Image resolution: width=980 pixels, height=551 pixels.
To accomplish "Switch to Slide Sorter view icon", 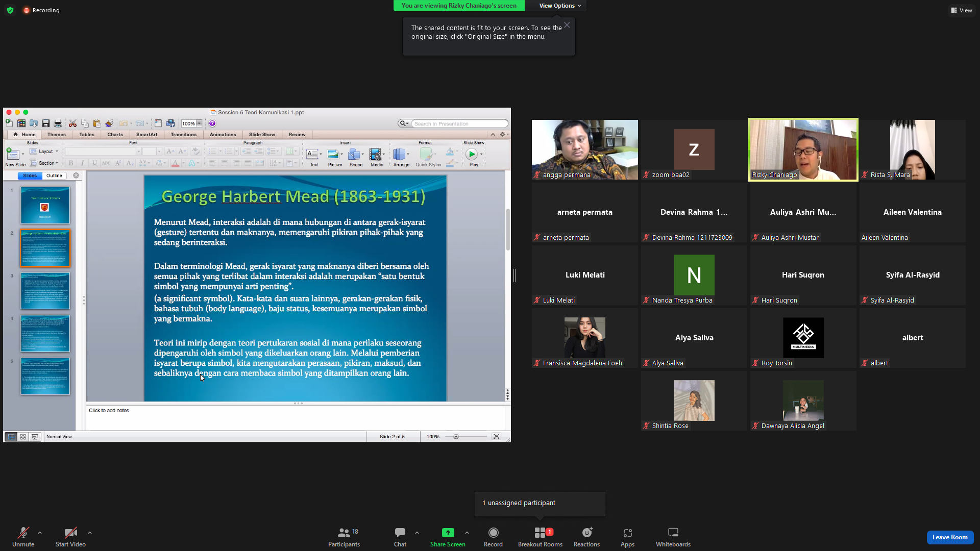I will [x=23, y=437].
